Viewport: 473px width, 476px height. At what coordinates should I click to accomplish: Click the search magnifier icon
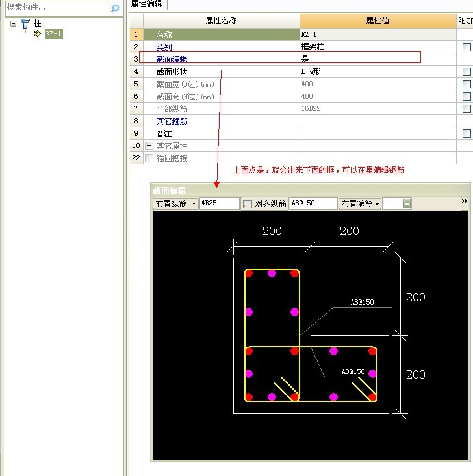point(115,8)
